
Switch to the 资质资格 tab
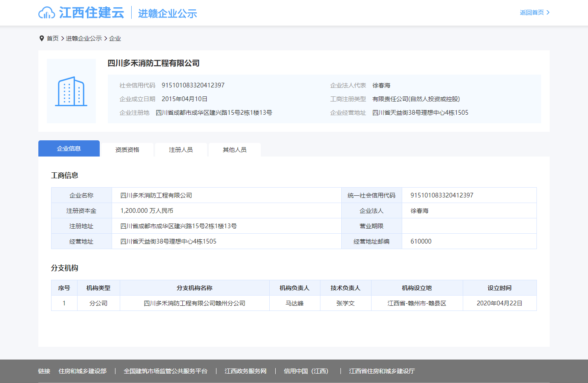127,150
